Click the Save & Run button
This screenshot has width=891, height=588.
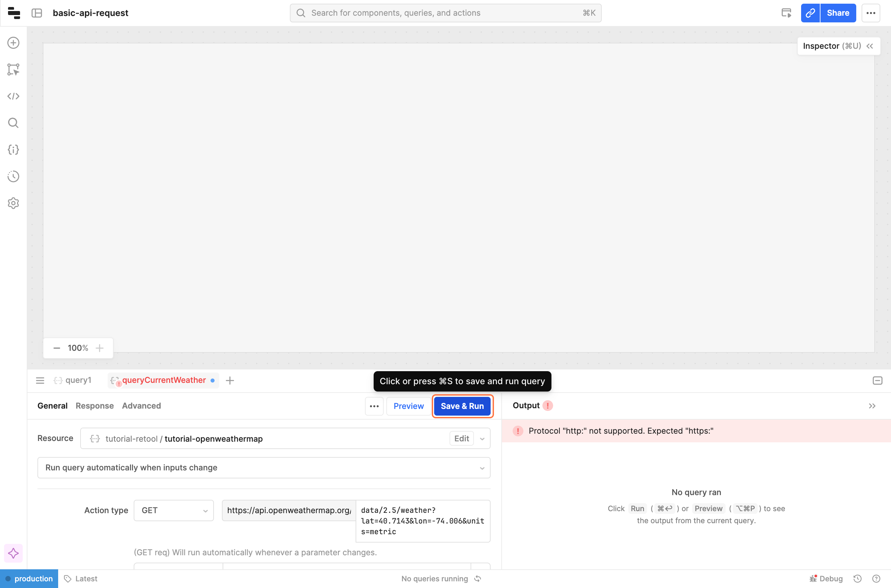[462, 406]
